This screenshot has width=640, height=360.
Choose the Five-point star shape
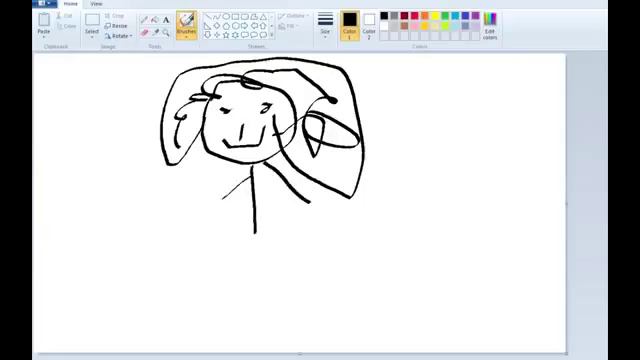point(226,35)
